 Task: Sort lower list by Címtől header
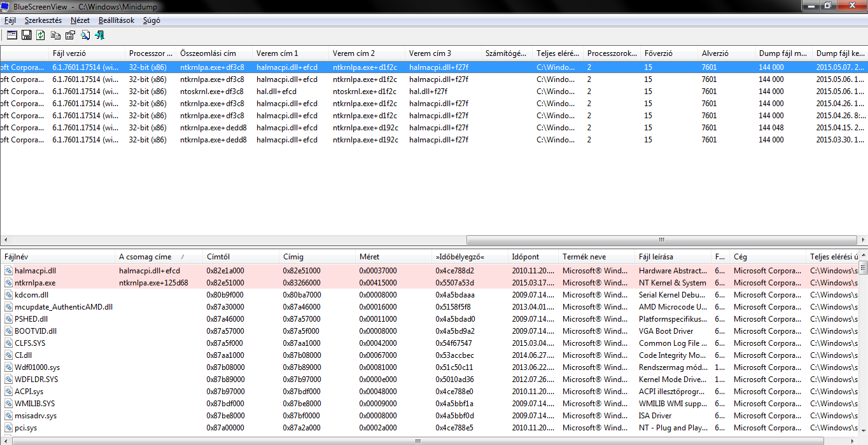241,257
